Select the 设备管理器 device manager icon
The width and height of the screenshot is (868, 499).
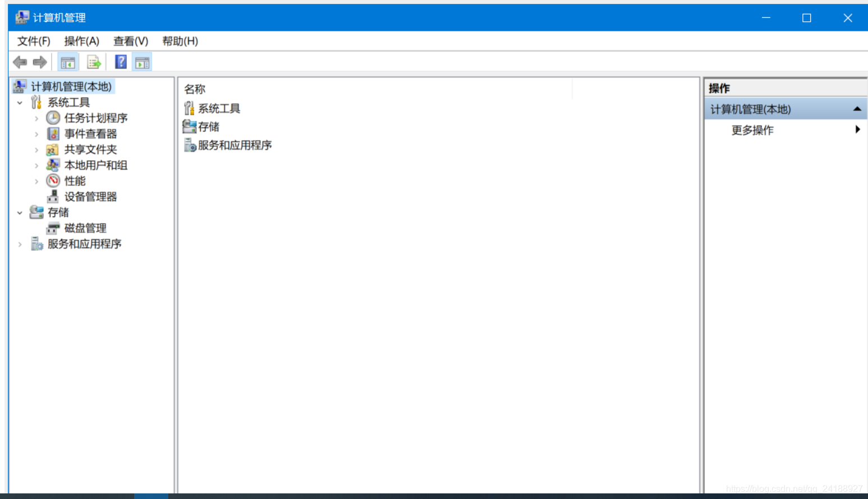tap(52, 196)
